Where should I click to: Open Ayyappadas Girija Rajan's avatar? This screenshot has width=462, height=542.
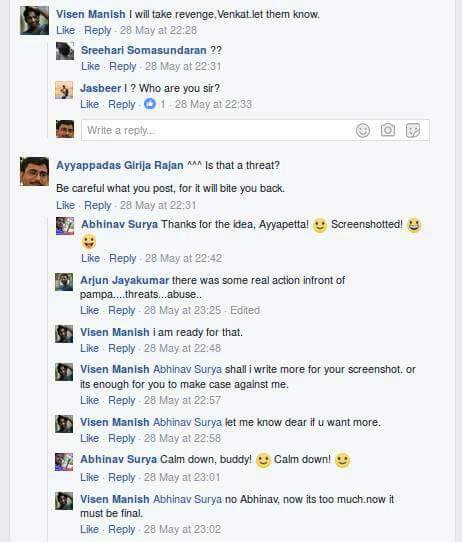pos(34,171)
